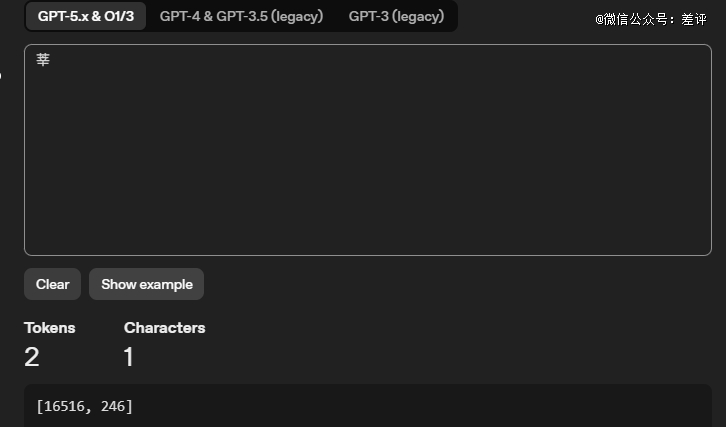Click the 差评 name in the watermark
The height and width of the screenshot is (427, 726).
coord(694,19)
